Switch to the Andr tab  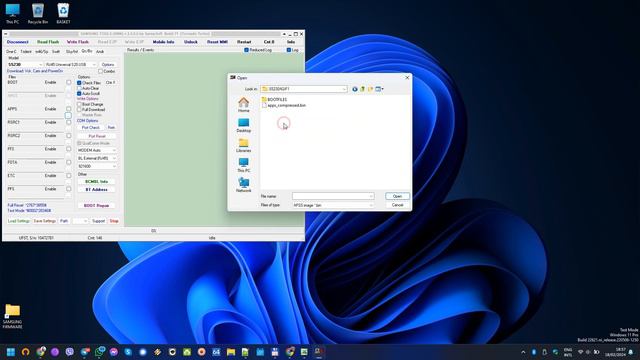[100, 52]
